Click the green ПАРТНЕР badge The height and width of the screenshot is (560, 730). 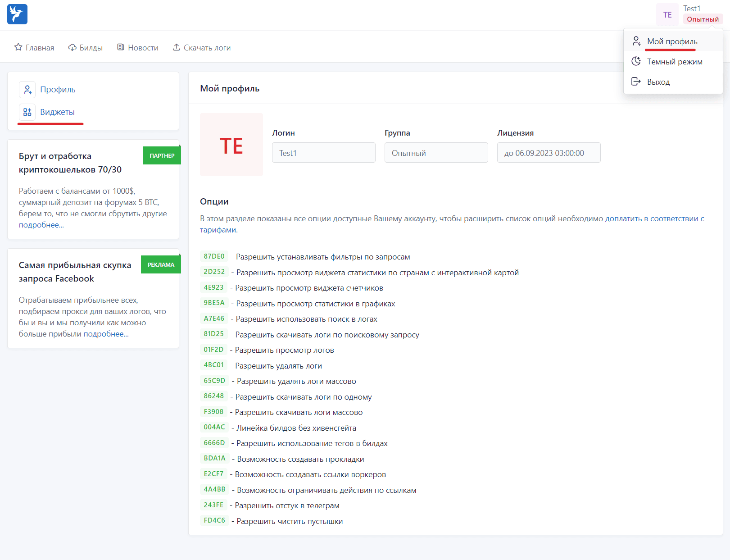tap(162, 155)
